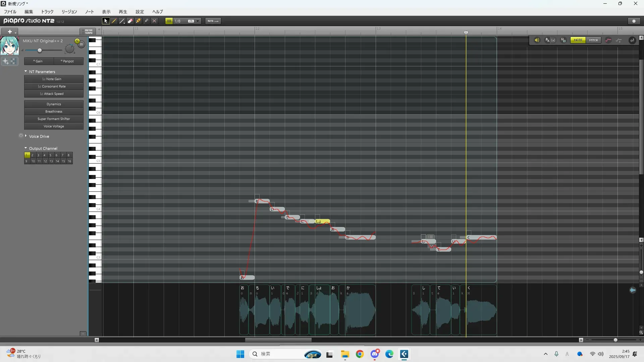
Task: Toggle Mute on MIKU NT track
Action: pyautogui.click(x=82, y=44)
